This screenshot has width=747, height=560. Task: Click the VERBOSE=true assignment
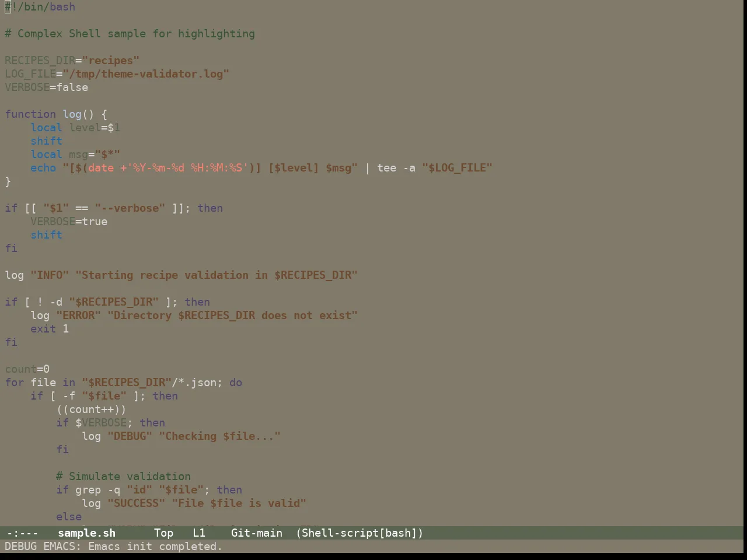(x=69, y=222)
